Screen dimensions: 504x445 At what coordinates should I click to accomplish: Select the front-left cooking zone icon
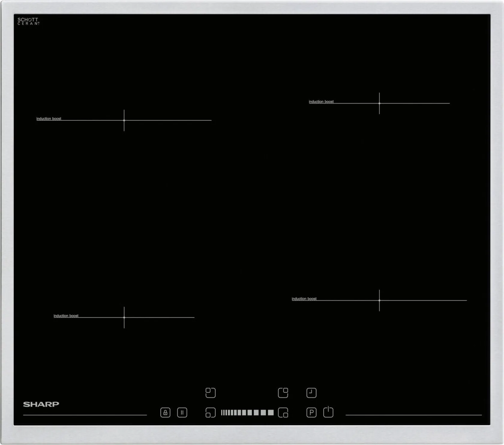(211, 413)
